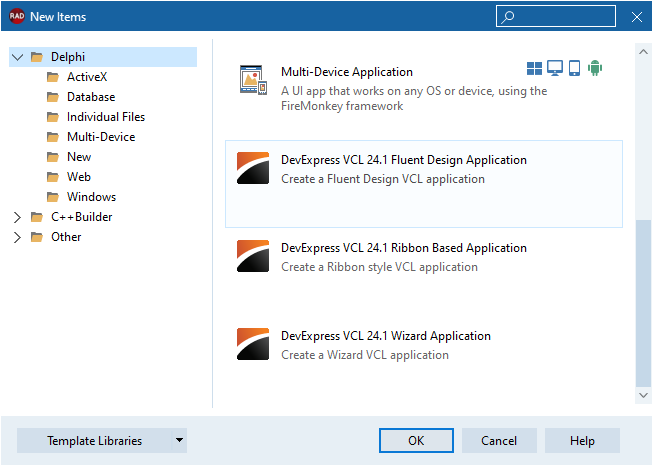The image size is (653, 466).
Task: Click the Windows folder icon
Action: click(53, 197)
